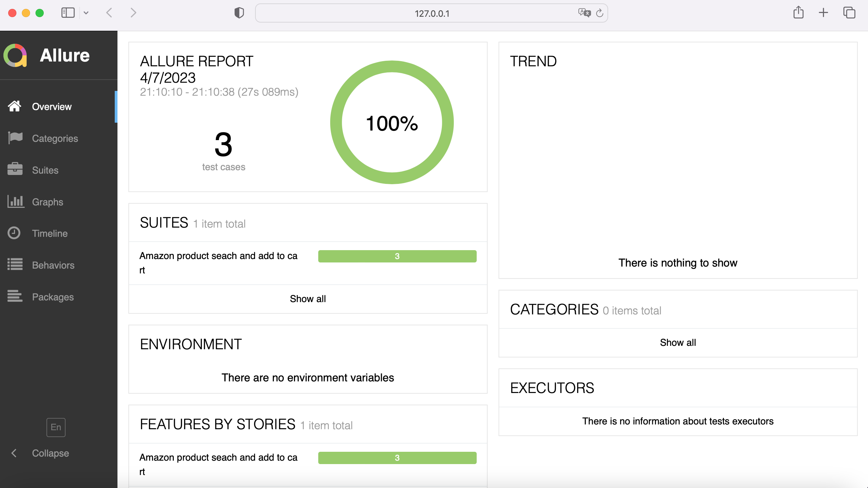
Task: Reload the page with refresh icon
Action: pos(599,13)
